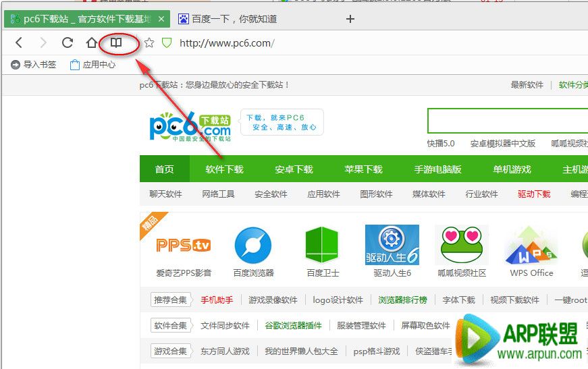Select the 首页 navigation tab
Screen dimensions: 588x369
click(x=165, y=169)
